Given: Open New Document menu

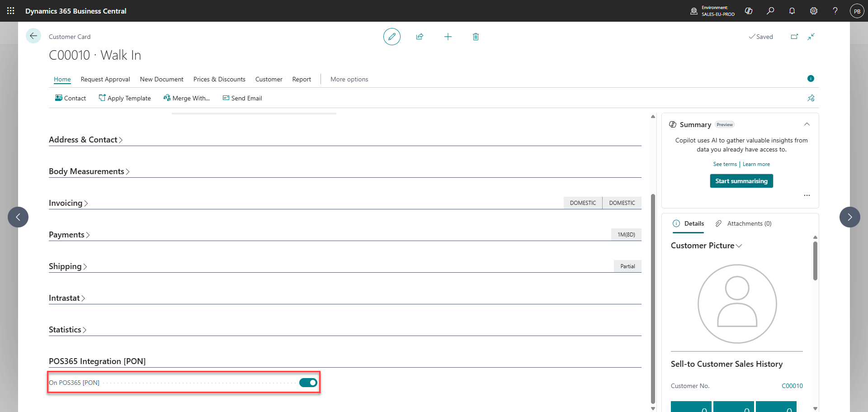Looking at the screenshot, I should [162, 79].
